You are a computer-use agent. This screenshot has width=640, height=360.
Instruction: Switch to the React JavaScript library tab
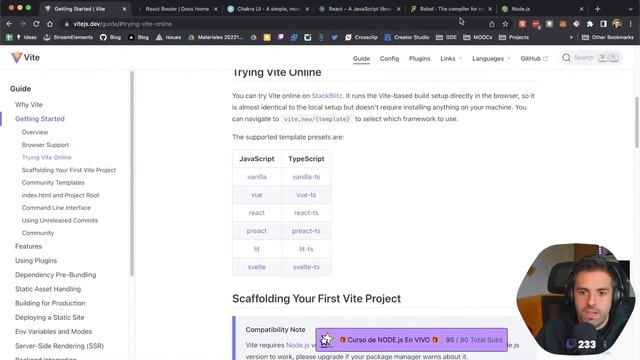point(360,9)
